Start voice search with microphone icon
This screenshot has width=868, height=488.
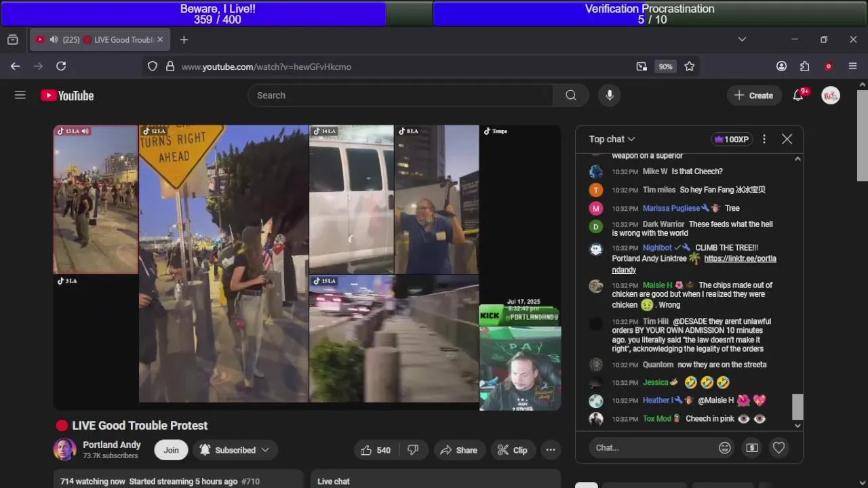tap(610, 96)
